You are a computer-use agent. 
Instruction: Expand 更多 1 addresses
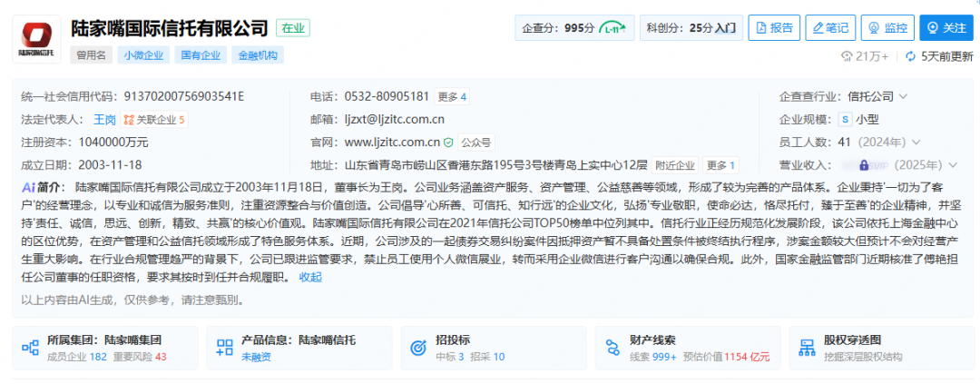point(720,165)
